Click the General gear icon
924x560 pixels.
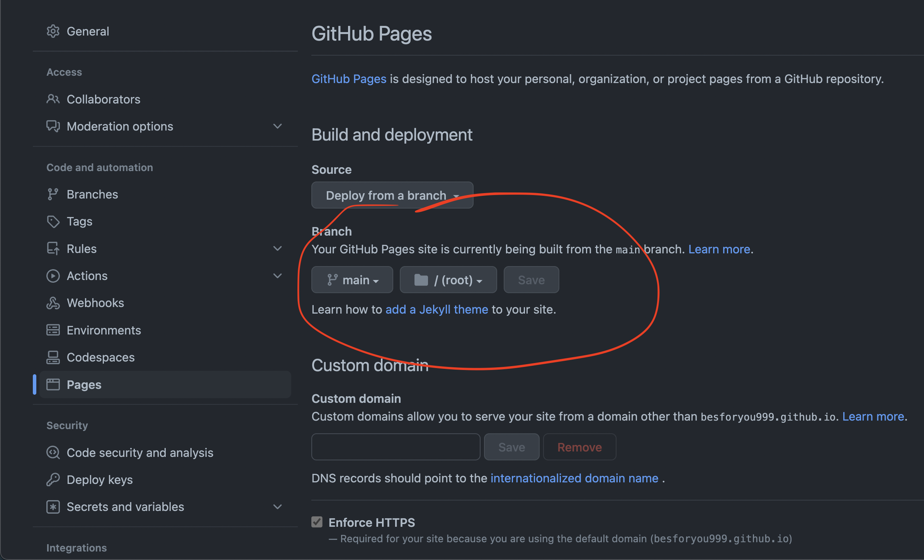click(53, 31)
